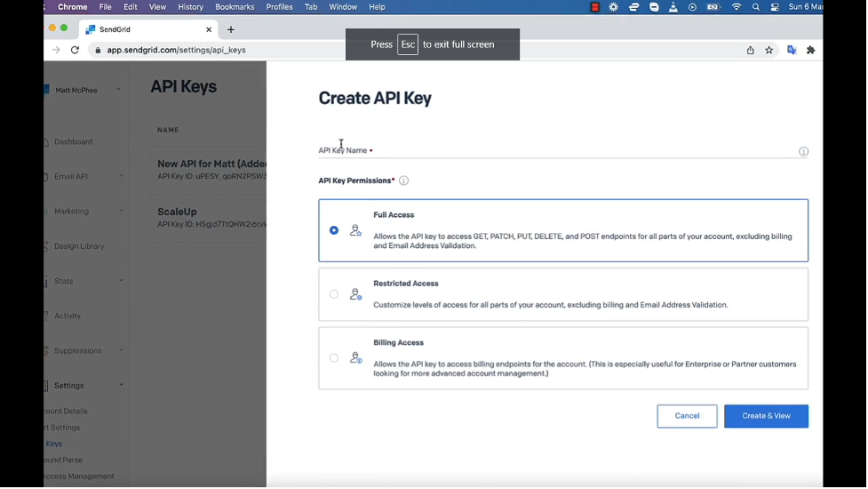Click the Full Access user icon
This screenshot has width=868, height=489.
tap(355, 230)
